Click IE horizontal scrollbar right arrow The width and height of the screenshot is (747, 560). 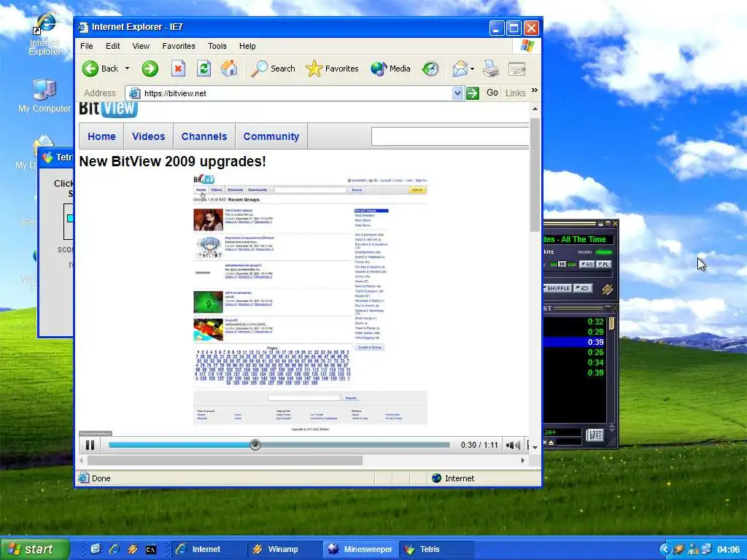pyautogui.click(x=522, y=461)
